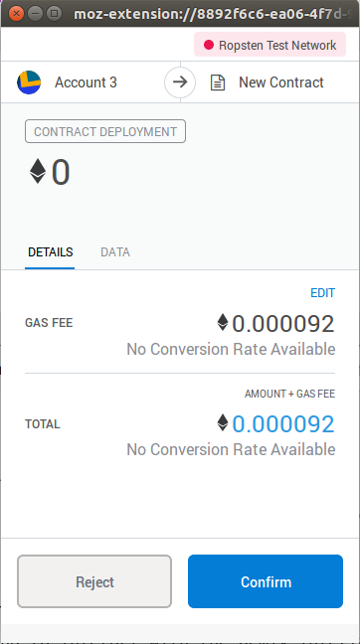Confirm the contract deployment transaction

click(266, 581)
